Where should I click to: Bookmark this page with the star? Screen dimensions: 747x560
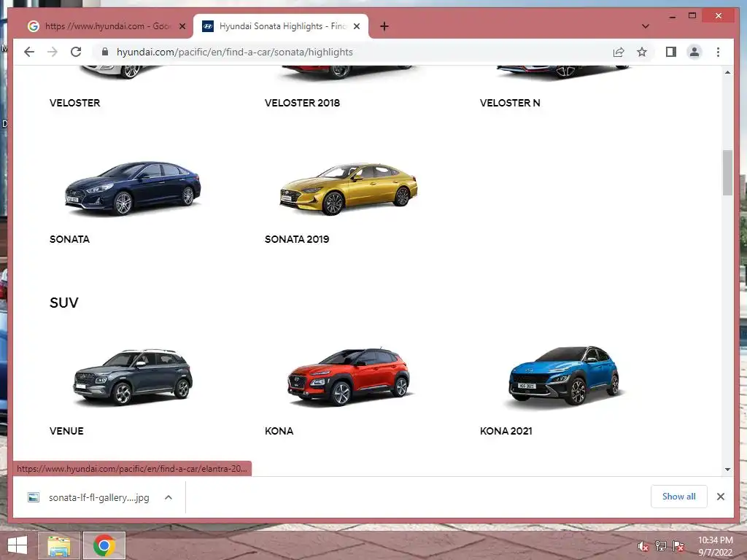click(x=642, y=52)
